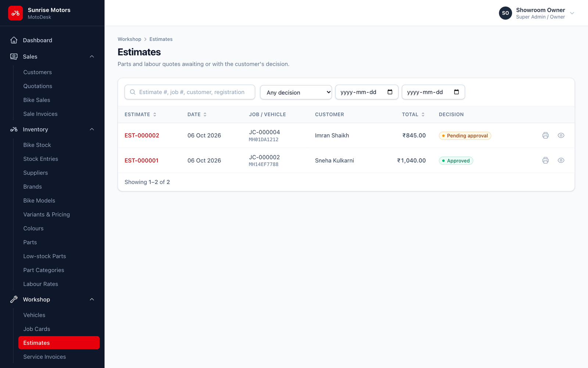
Task: Open EST-000002 estimate link
Action: pyautogui.click(x=142, y=135)
